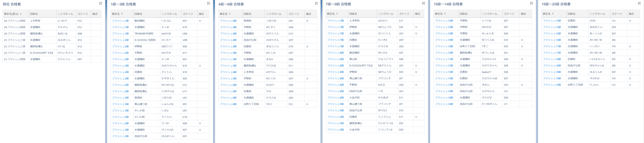Click the 満点 mark in りつか row
Image resolution: width=644 pixels, height=143 pixels.
(x=200, y=123)
